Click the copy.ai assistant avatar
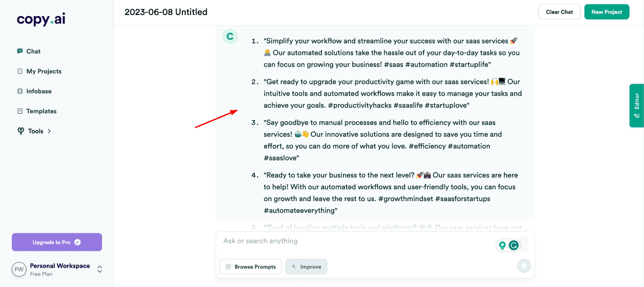The height and width of the screenshot is (287, 644). 230,36
